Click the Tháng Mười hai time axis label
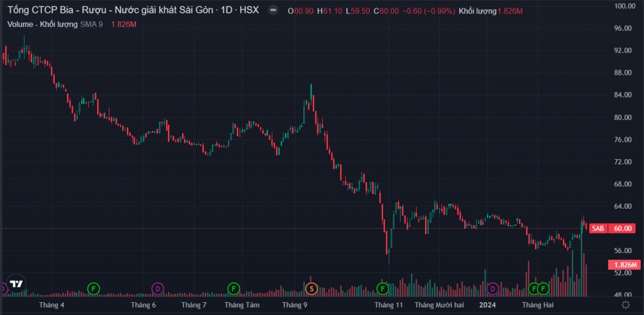This screenshot has height=315, width=644. point(439,305)
